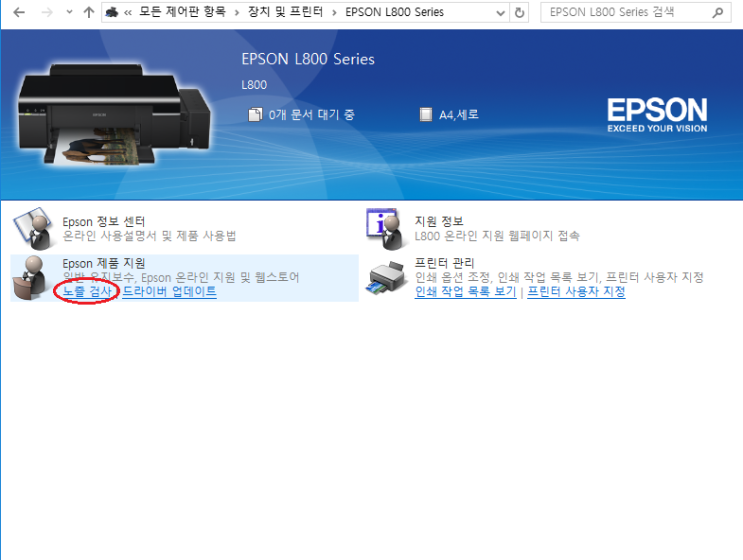Open the recent locations dropdown chevron

[69, 12]
